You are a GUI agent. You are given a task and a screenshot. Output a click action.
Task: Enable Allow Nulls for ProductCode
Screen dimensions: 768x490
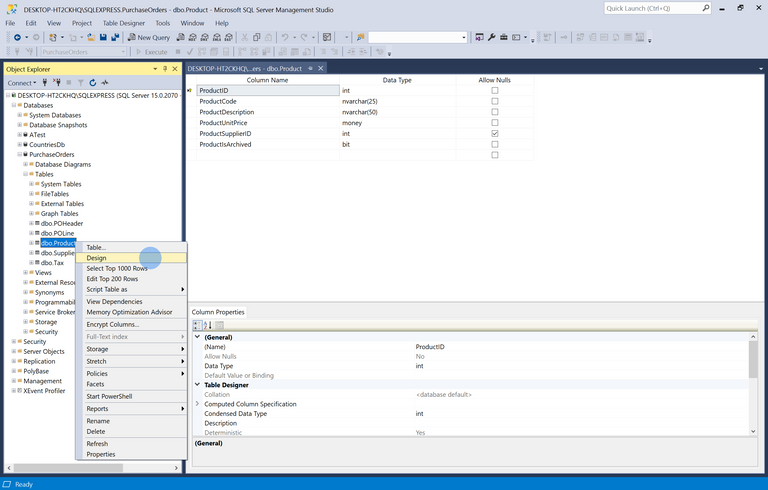tap(494, 101)
